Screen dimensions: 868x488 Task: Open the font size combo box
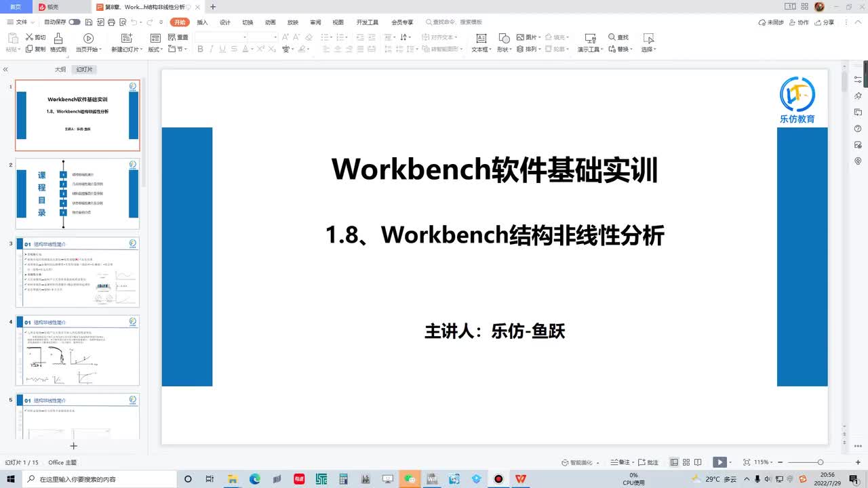tap(263, 37)
